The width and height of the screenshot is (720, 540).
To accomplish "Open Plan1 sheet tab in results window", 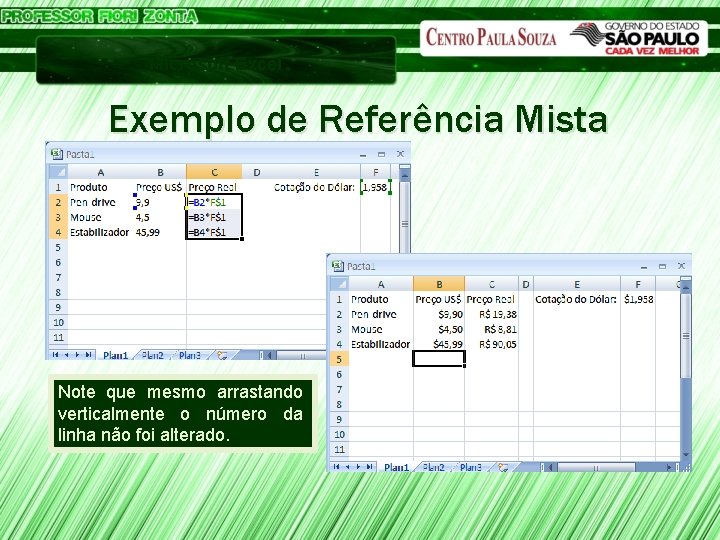I will coord(396,467).
